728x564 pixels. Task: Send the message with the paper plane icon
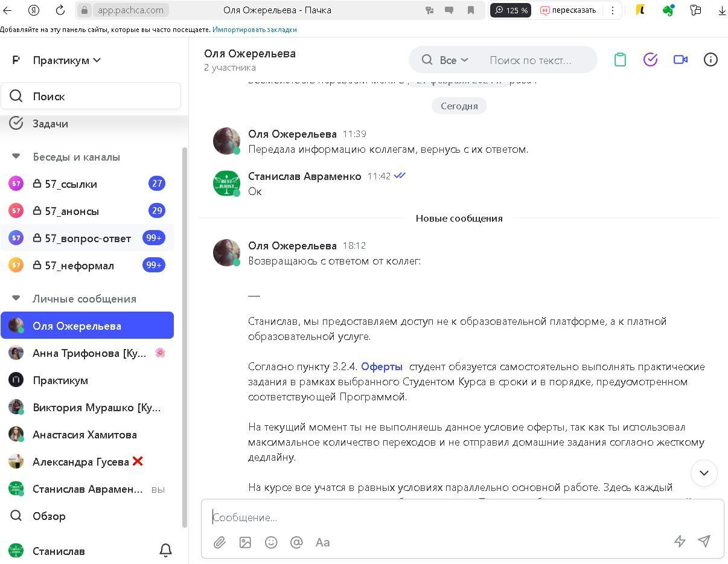(704, 542)
